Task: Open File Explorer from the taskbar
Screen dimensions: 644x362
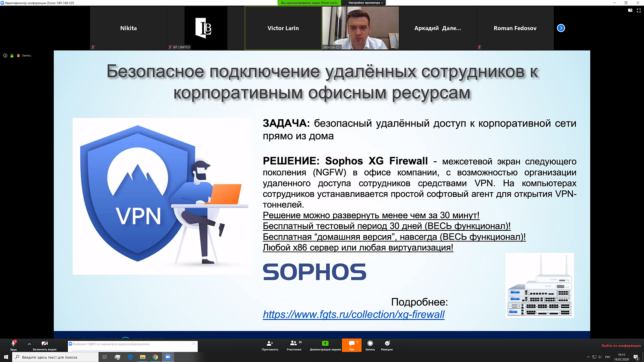Action: click(143, 357)
